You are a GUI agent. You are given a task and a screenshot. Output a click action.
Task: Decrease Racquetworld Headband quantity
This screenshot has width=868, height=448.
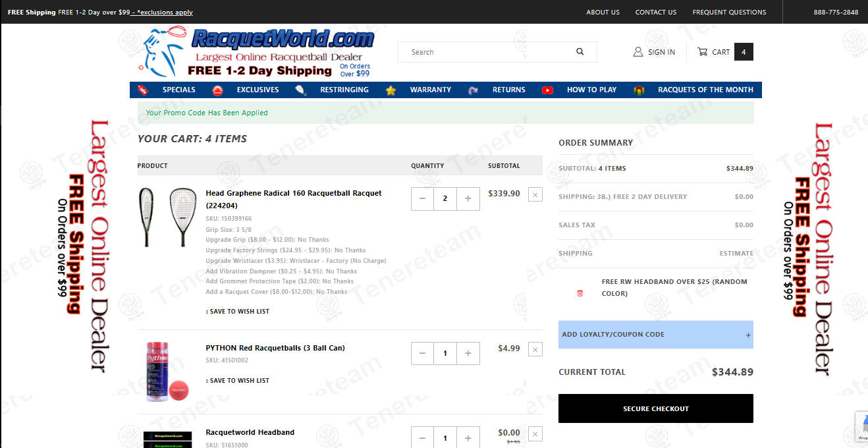coord(422,437)
